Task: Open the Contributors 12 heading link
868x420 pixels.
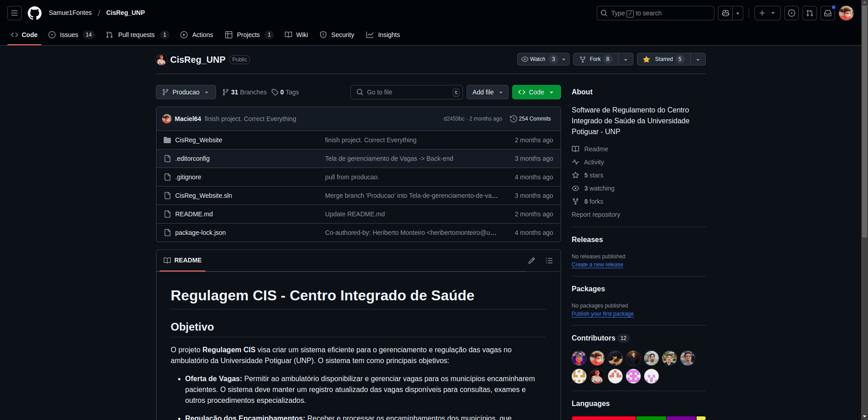Action: [600, 338]
